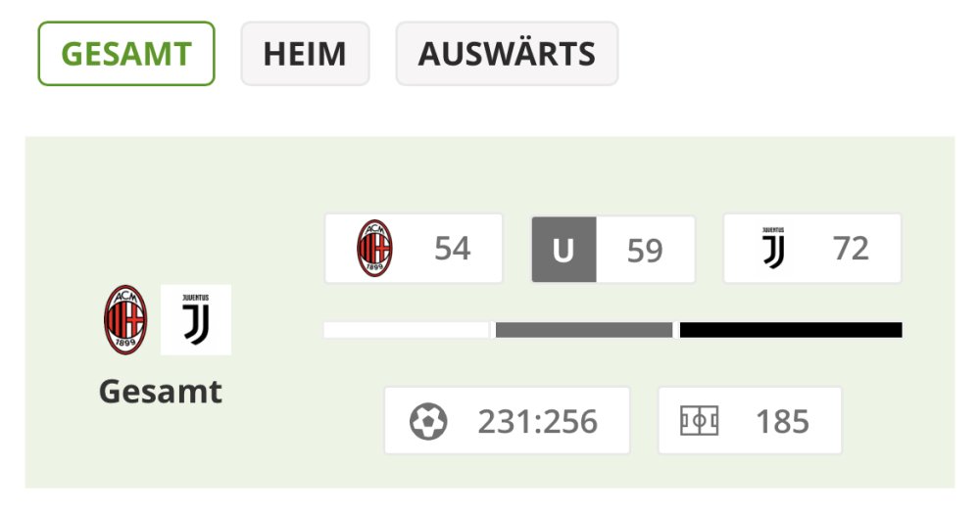Click the football pitch matches icon

(699, 421)
